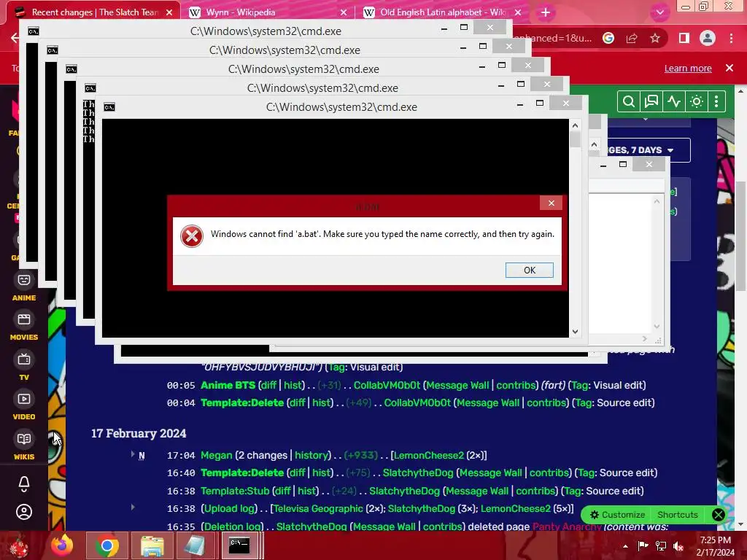Click OK in the a.bat error dialog
This screenshot has width=747, height=560.
coord(530,270)
